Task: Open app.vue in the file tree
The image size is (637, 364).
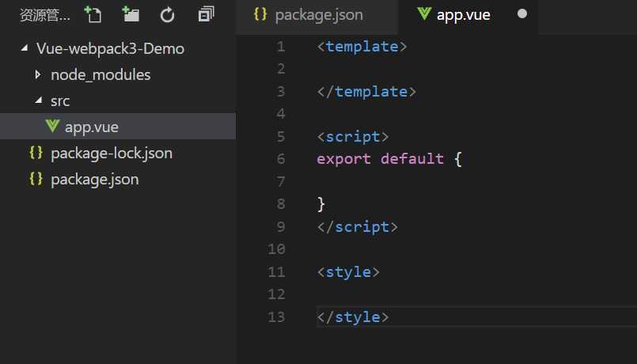Action: [x=118, y=127]
